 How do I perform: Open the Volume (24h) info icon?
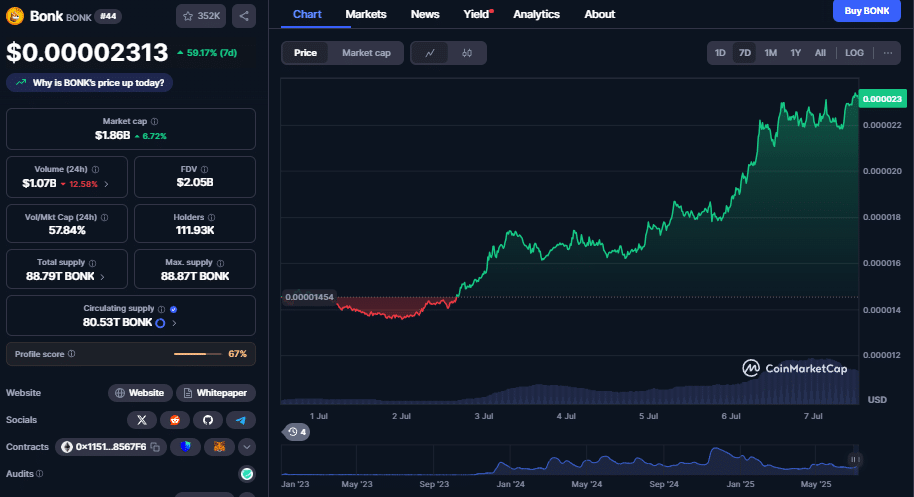[96, 170]
